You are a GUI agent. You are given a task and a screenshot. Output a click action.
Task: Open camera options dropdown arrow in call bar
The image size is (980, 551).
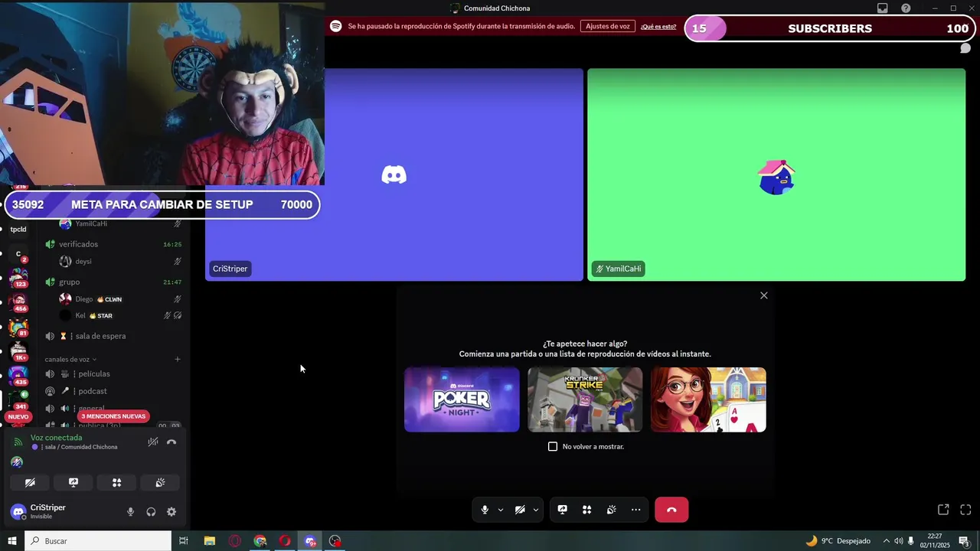[536, 510]
